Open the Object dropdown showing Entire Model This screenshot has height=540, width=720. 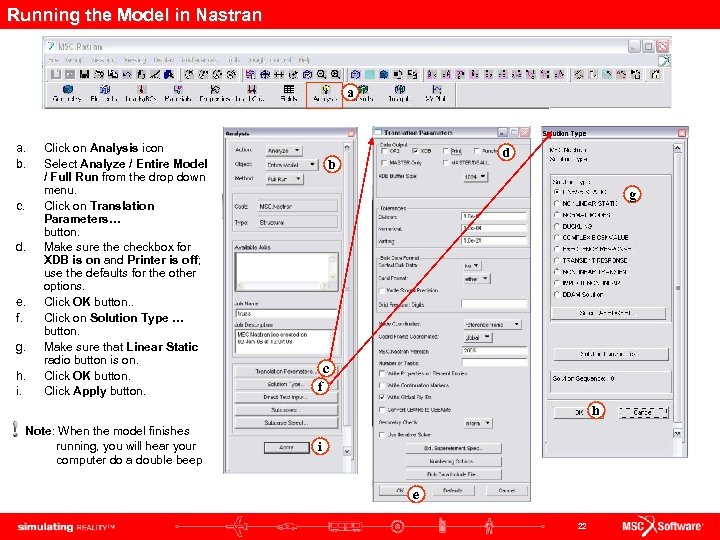[292, 164]
